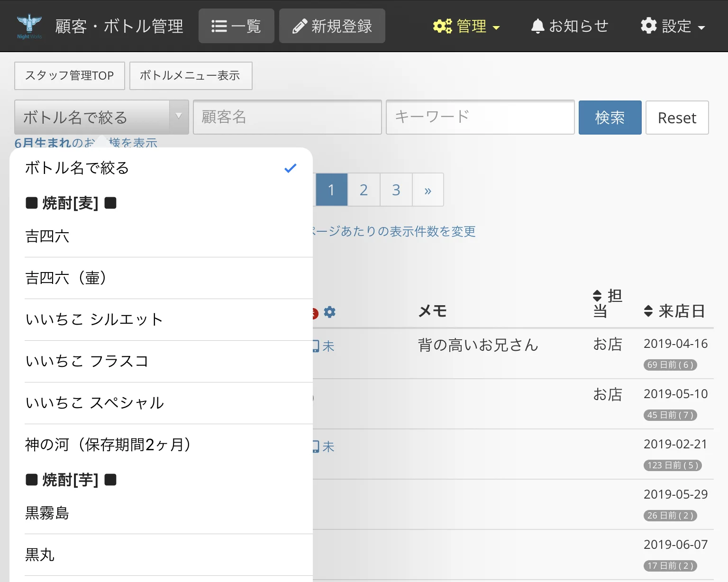Viewport: 728px width, 582px height.
Task: Expand the 設定 gear dropdown
Action: pyautogui.click(x=673, y=26)
